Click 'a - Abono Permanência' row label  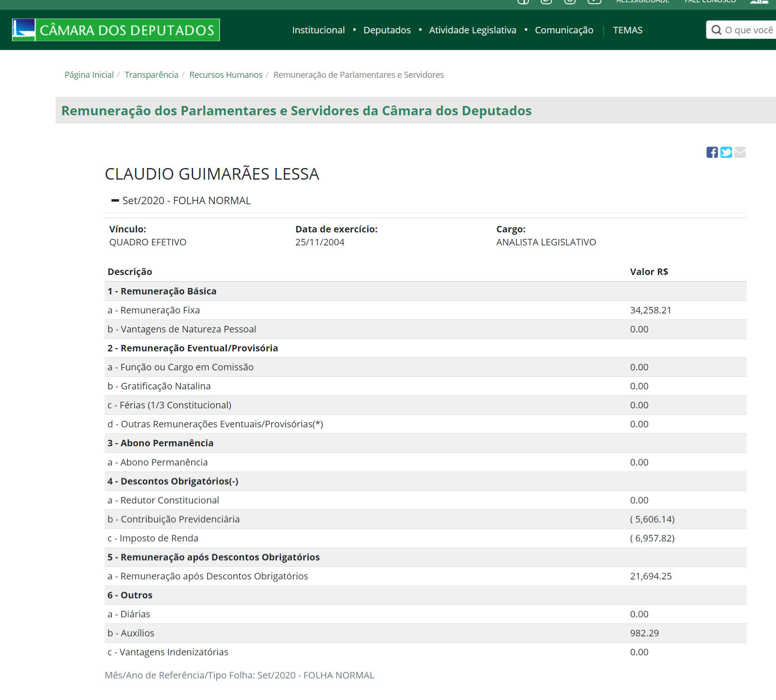(157, 462)
